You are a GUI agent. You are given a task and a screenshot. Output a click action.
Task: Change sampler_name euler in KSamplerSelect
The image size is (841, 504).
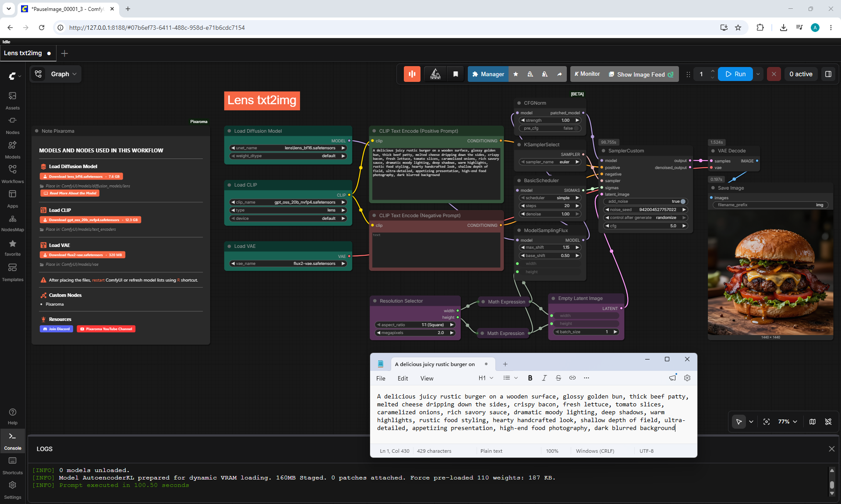click(x=550, y=162)
